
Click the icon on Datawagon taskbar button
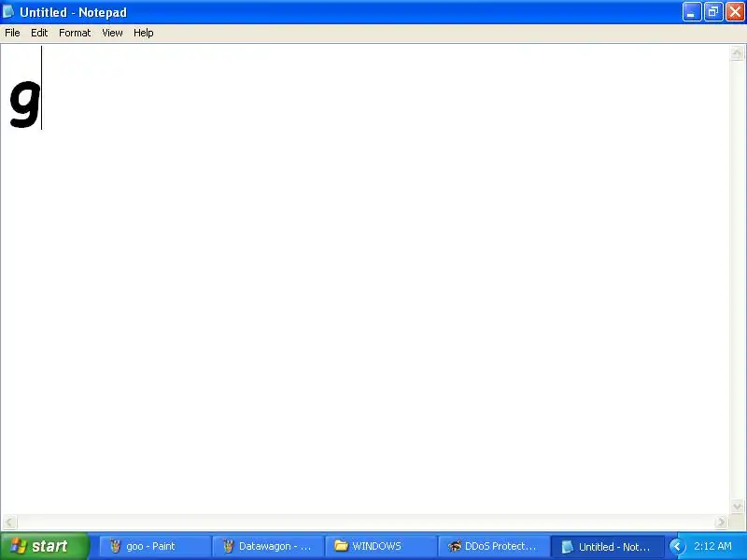228,546
